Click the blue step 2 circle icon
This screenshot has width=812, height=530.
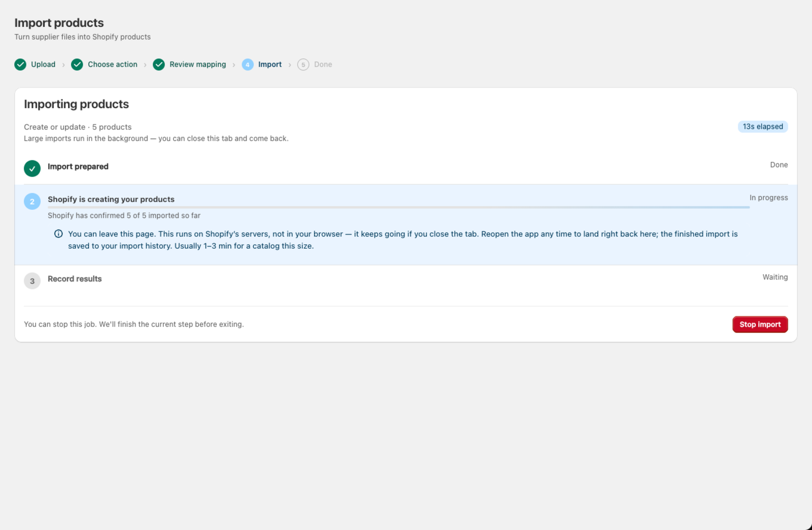click(32, 202)
